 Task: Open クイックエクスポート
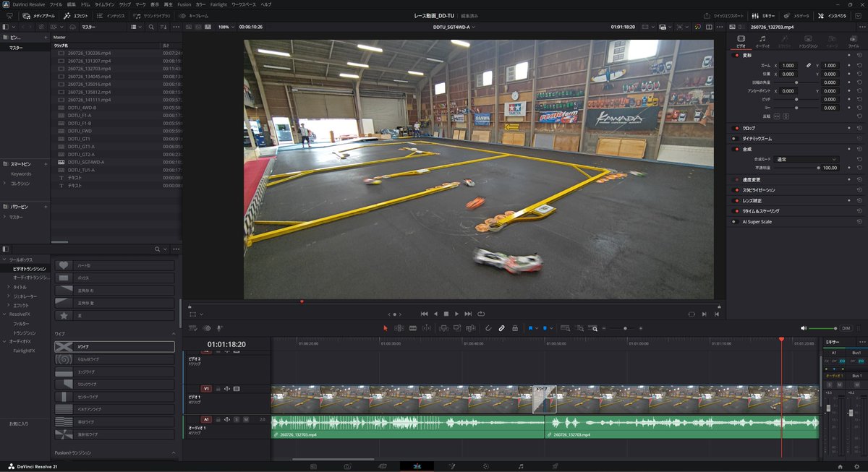pos(725,15)
